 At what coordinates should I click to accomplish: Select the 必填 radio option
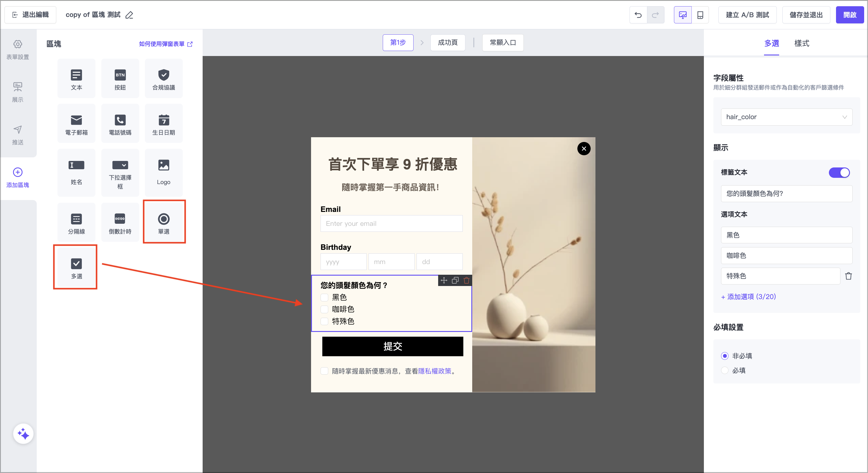(x=724, y=370)
